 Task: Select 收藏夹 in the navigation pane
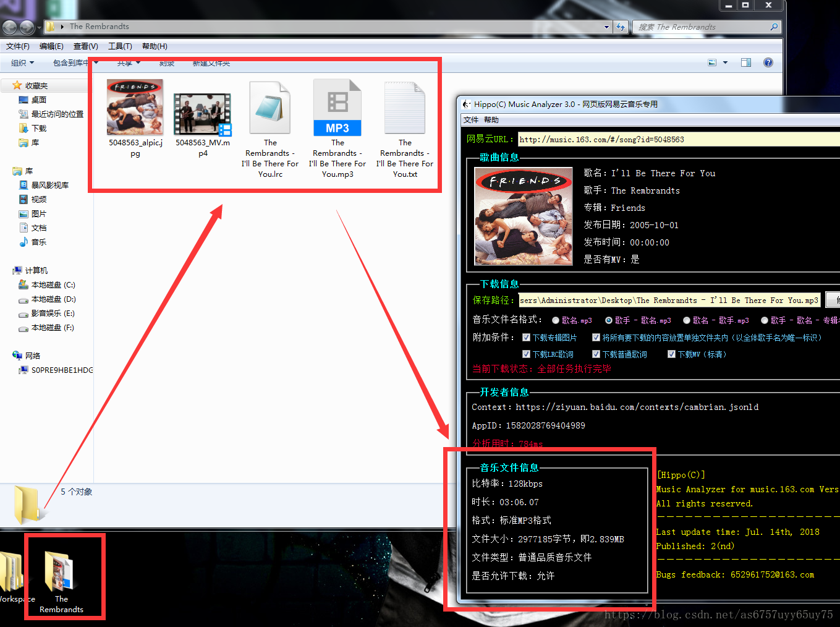[x=36, y=86]
